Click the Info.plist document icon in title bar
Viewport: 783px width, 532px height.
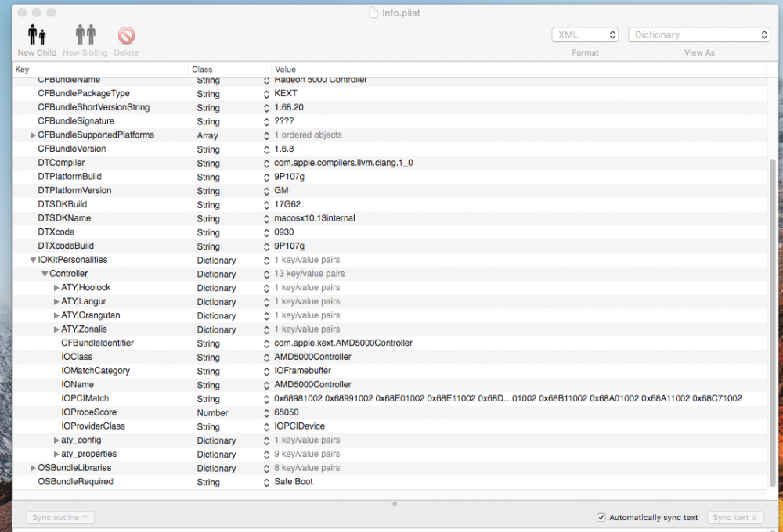pyautogui.click(x=373, y=13)
